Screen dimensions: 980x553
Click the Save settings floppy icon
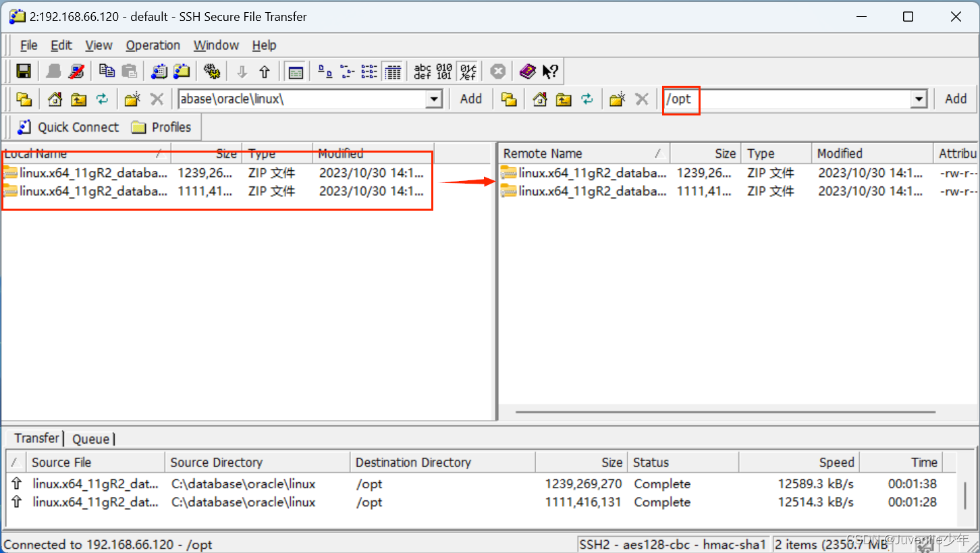click(24, 71)
